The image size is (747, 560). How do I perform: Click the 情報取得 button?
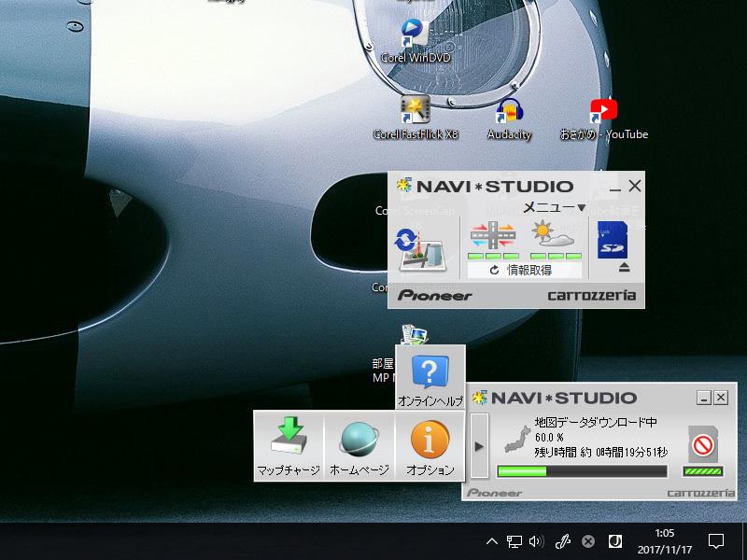[524, 270]
